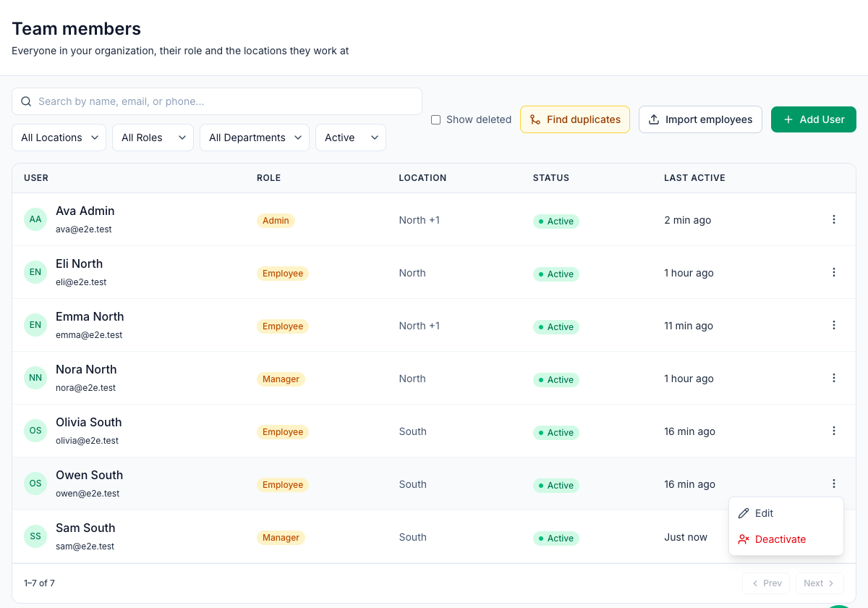Click Ava Admin's Active status badge
The height and width of the screenshot is (608, 868).
pyautogui.click(x=556, y=221)
